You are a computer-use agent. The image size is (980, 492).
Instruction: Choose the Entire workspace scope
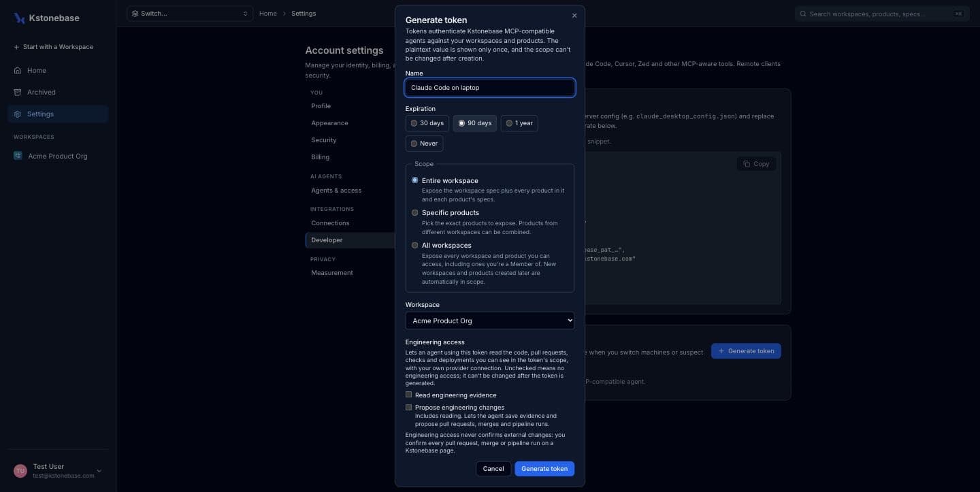click(414, 180)
